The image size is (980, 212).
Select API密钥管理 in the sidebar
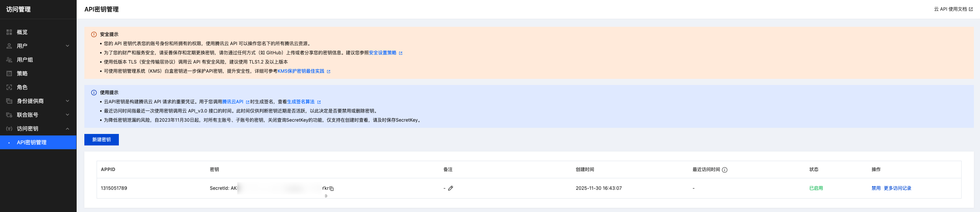[x=32, y=142]
